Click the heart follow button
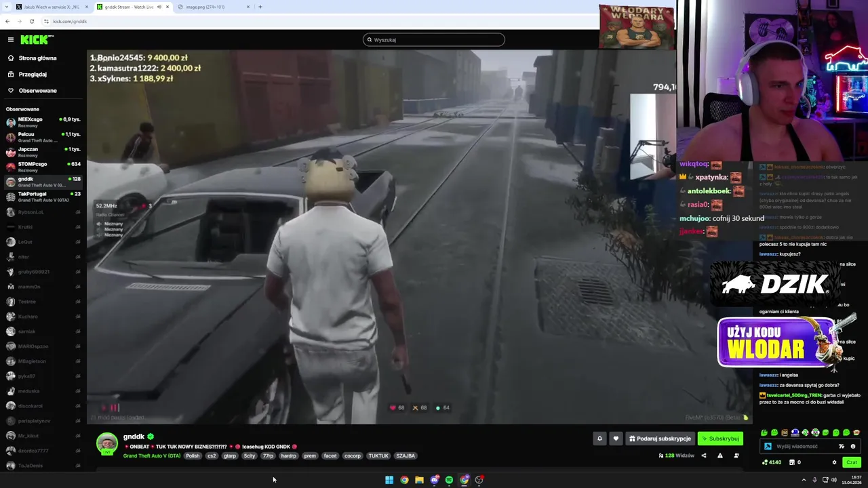Image resolution: width=868 pixels, height=488 pixels. click(616, 439)
